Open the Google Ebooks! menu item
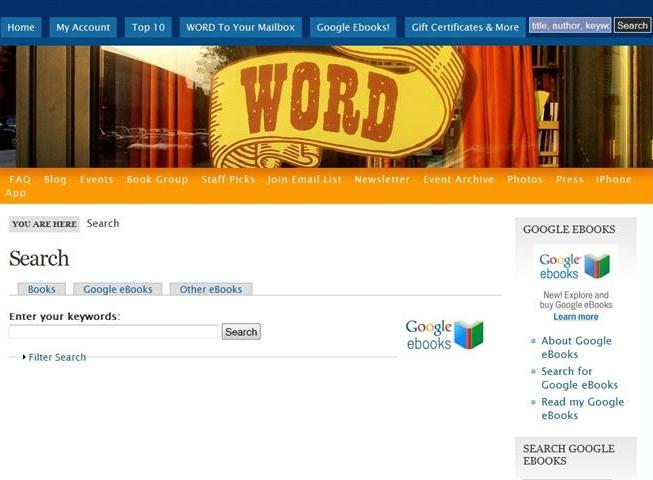Viewport: 653px width, 480px height. (x=353, y=27)
